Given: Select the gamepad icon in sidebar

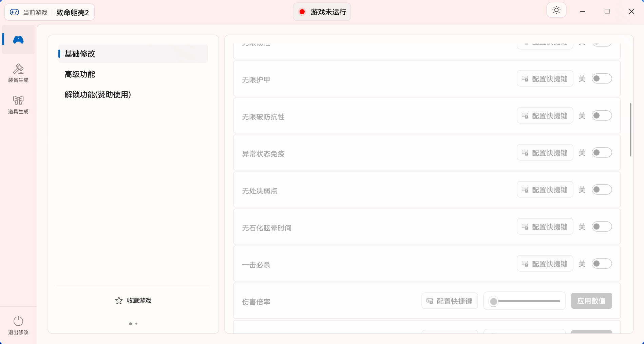Looking at the screenshot, I should 18,40.
